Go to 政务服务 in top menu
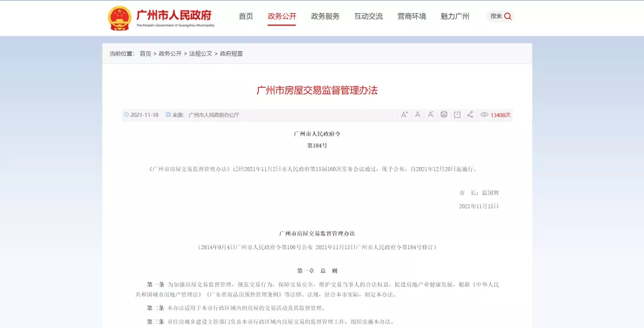Image resolution: width=644 pixels, height=328 pixels. (325, 16)
